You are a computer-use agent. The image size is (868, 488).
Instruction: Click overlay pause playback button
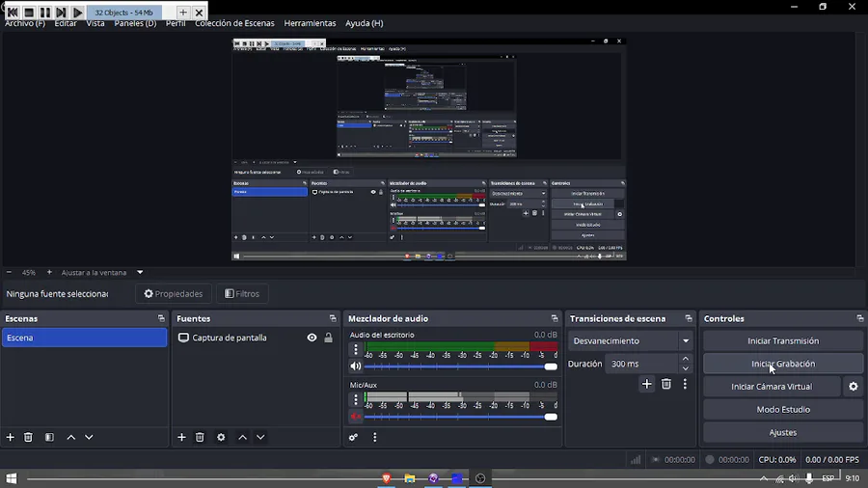point(44,13)
